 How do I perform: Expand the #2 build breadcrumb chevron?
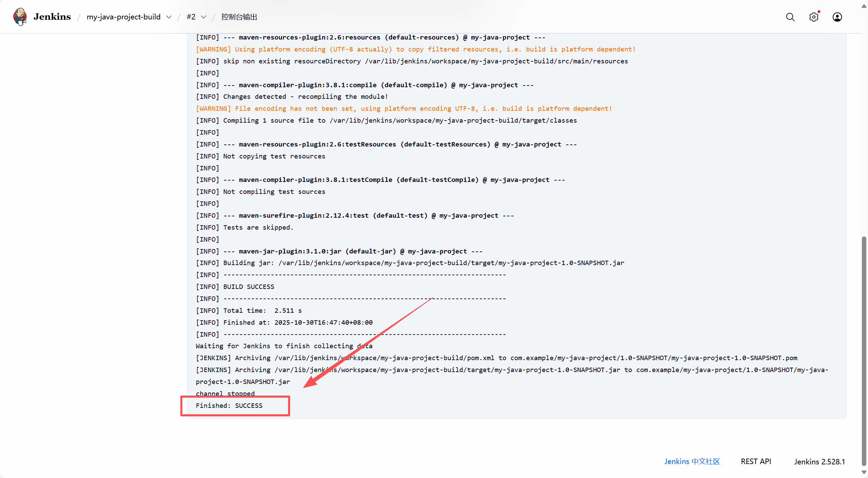(204, 17)
